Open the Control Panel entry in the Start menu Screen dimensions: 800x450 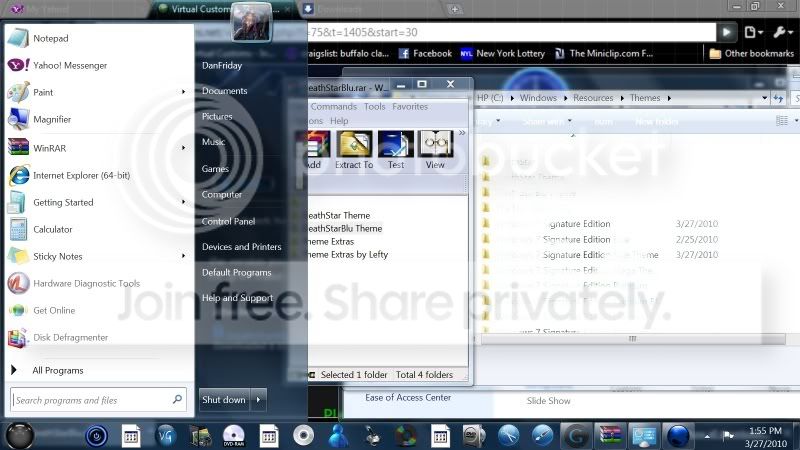coord(229,221)
